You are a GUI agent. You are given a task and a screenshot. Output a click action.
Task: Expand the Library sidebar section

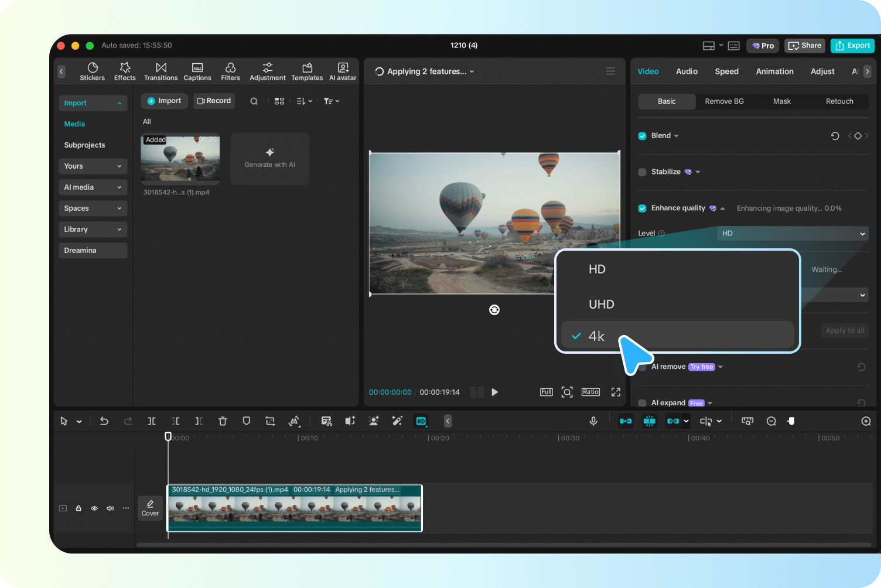[93, 230]
